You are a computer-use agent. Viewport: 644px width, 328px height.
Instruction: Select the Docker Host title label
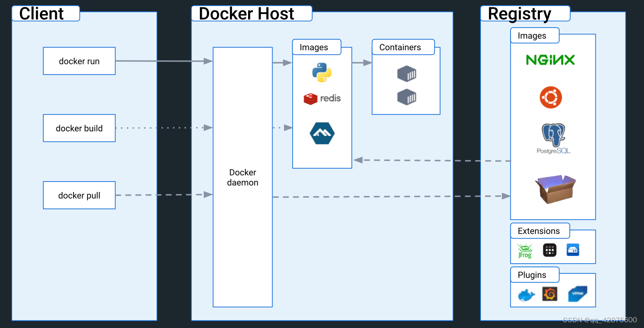pos(252,14)
